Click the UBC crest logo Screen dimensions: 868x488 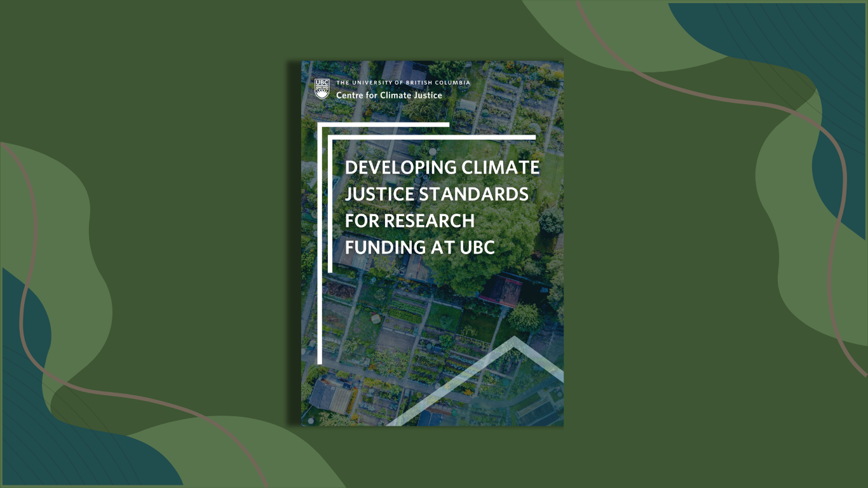tap(322, 88)
